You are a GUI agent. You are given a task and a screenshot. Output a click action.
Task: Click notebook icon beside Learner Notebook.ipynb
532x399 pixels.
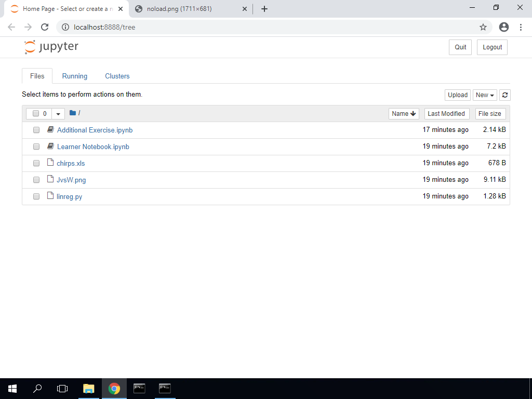click(x=50, y=146)
